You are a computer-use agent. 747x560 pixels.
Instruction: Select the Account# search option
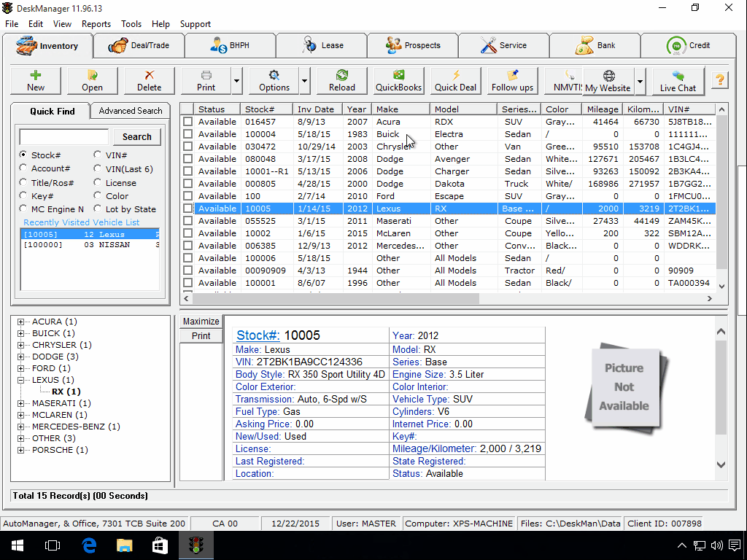(23, 168)
